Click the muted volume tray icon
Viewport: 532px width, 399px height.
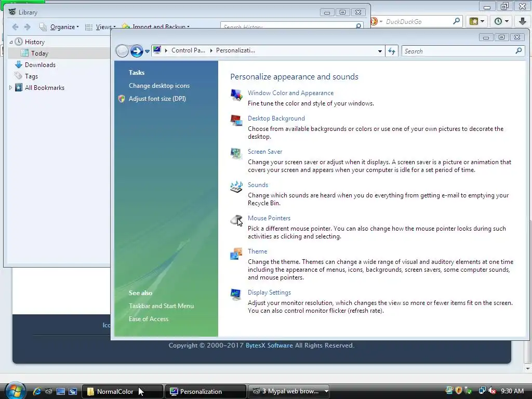[x=493, y=391]
